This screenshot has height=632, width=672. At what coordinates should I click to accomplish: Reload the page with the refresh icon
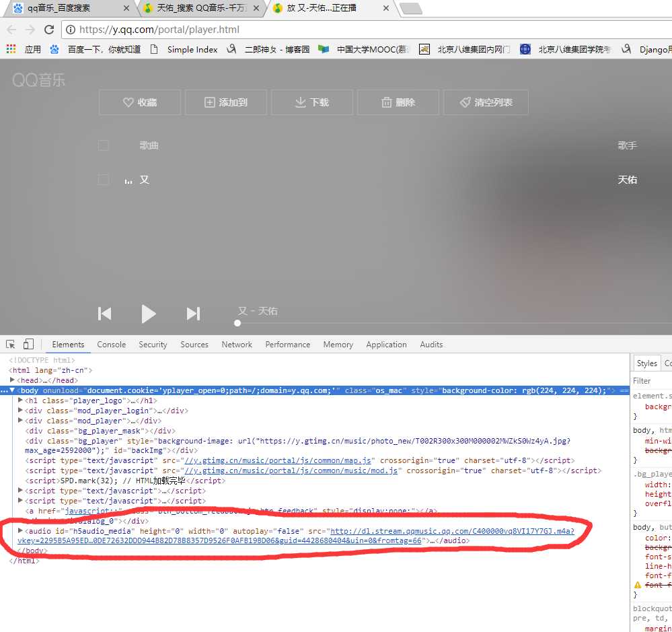point(49,30)
